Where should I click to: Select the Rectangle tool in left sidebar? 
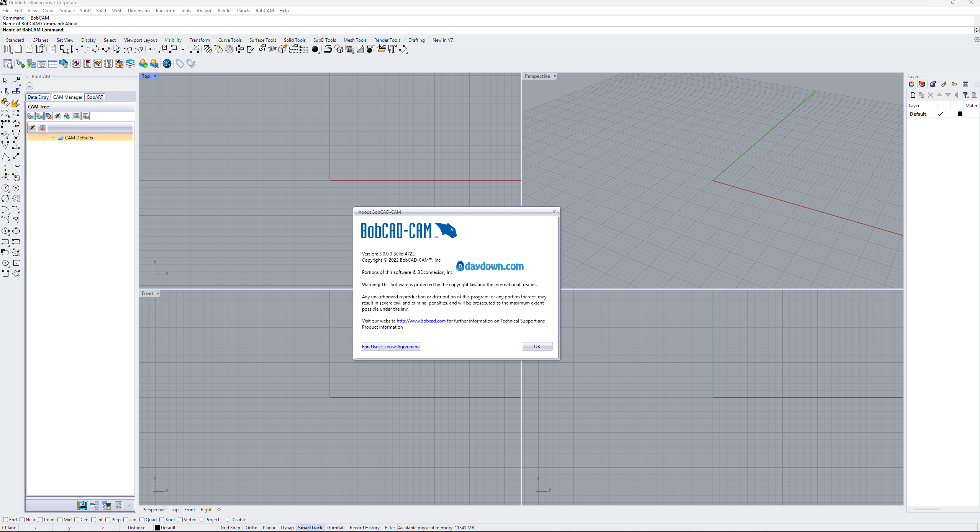(x=5, y=242)
